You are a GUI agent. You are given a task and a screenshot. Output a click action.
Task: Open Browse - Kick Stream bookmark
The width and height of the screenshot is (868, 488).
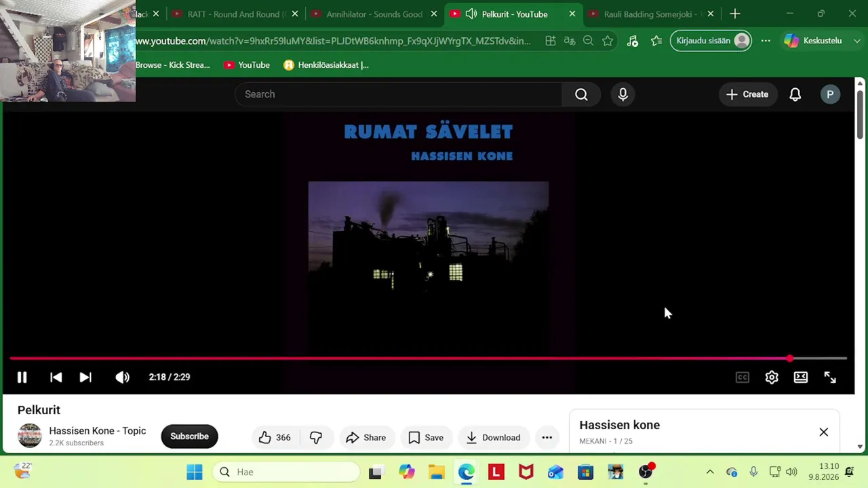click(x=173, y=65)
